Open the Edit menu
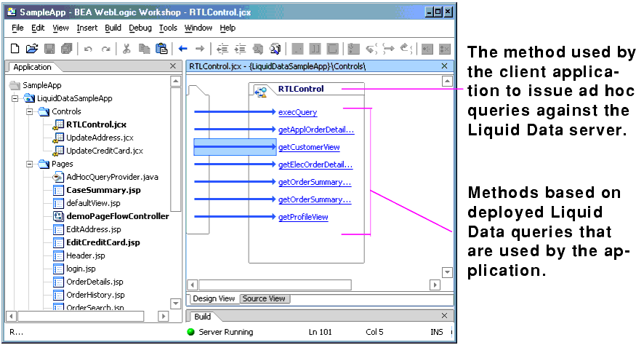 38,28
